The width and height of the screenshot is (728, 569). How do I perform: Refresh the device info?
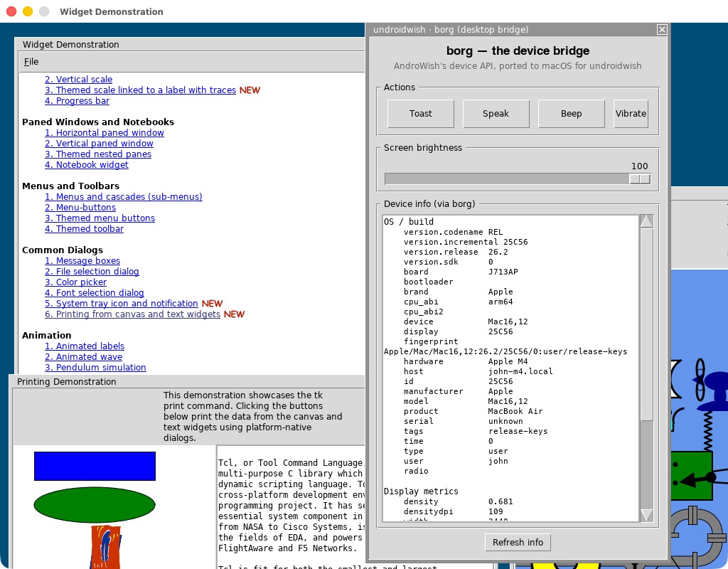pyautogui.click(x=518, y=542)
